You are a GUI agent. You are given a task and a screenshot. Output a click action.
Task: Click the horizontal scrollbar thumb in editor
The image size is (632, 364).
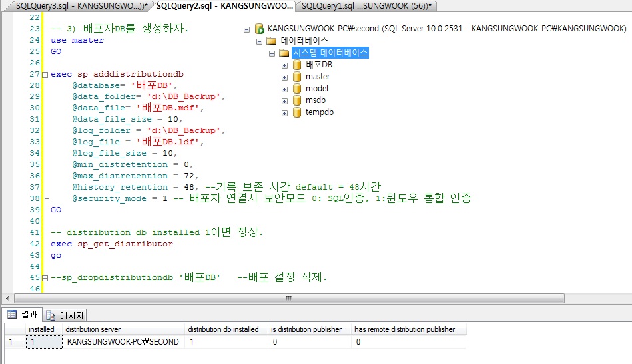pyautogui.click(x=289, y=298)
